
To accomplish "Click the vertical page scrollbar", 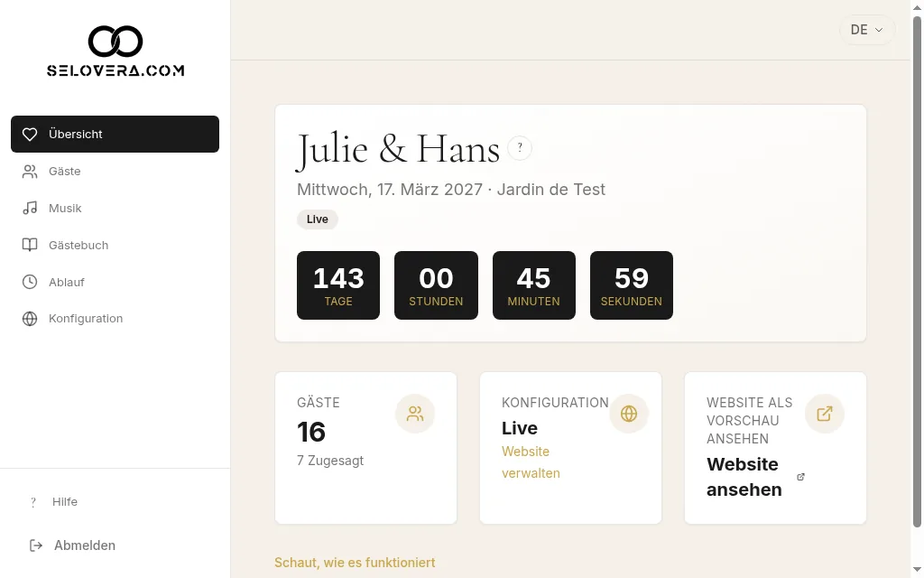I will point(917,271).
